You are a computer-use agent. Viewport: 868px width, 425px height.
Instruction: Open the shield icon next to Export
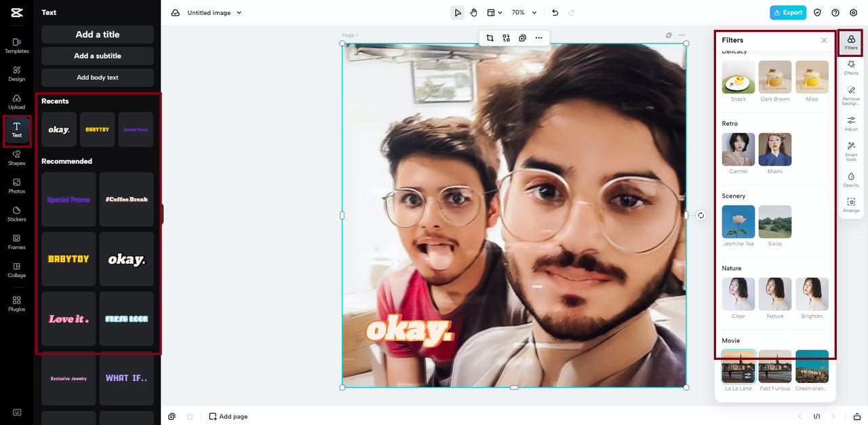pyautogui.click(x=818, y=12)
